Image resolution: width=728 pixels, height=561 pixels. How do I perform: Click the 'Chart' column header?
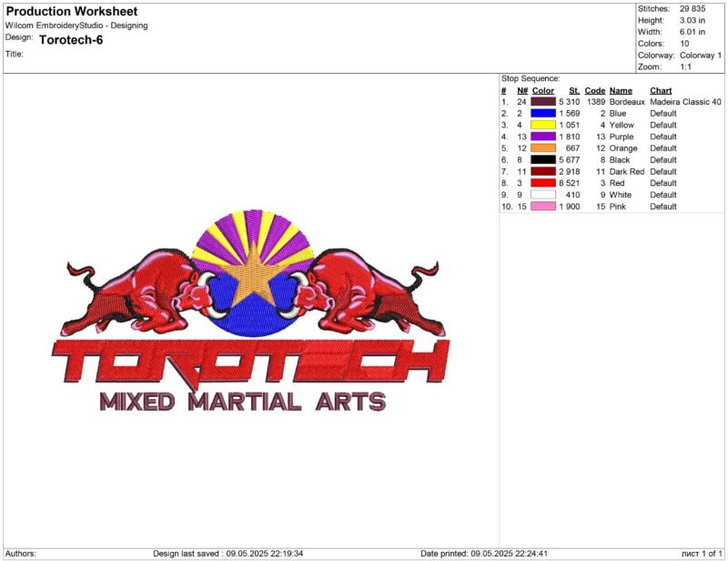point(661,91)
